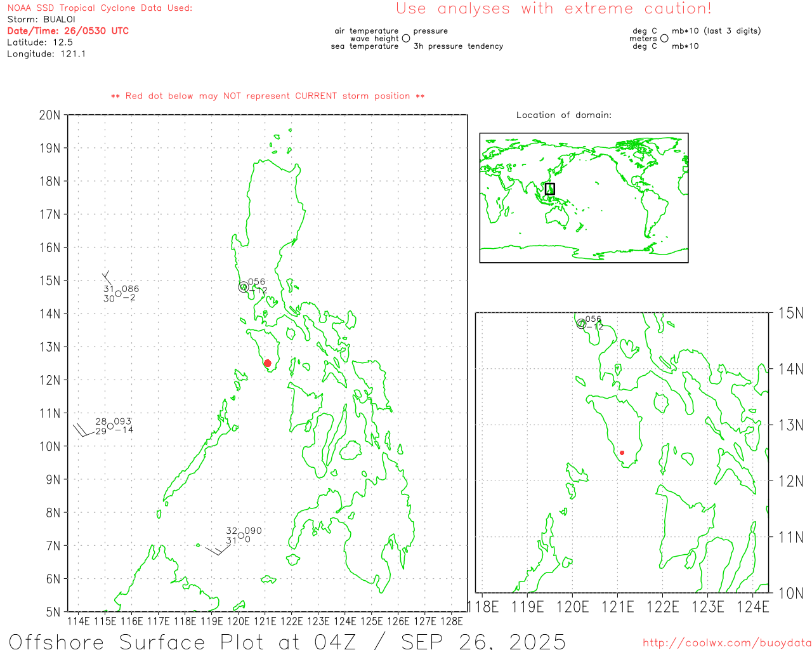Image resolution: width=812 pixels, height=650 pixels.
Task: Click the red storm position dot on main map
Action: click(x=267, y=363)
